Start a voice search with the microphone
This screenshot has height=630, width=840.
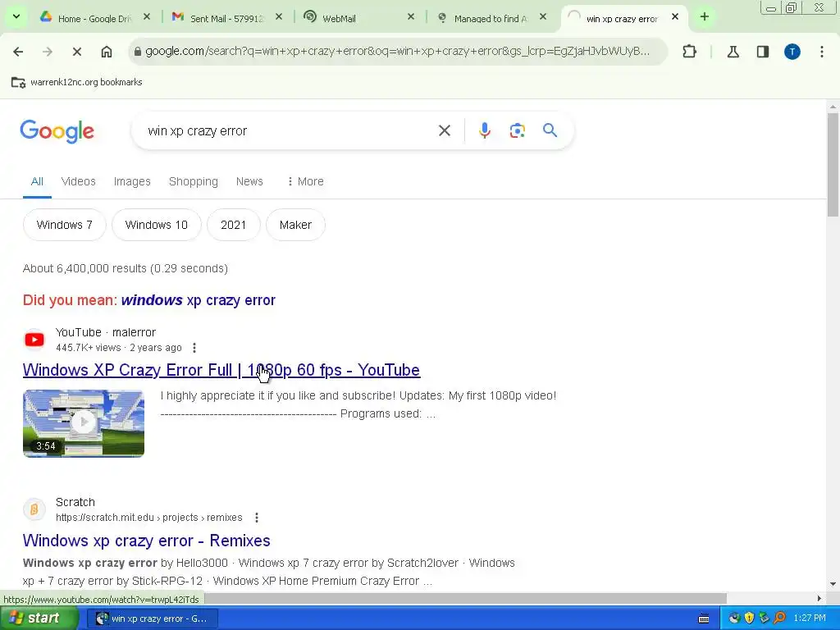pos(484,130)
